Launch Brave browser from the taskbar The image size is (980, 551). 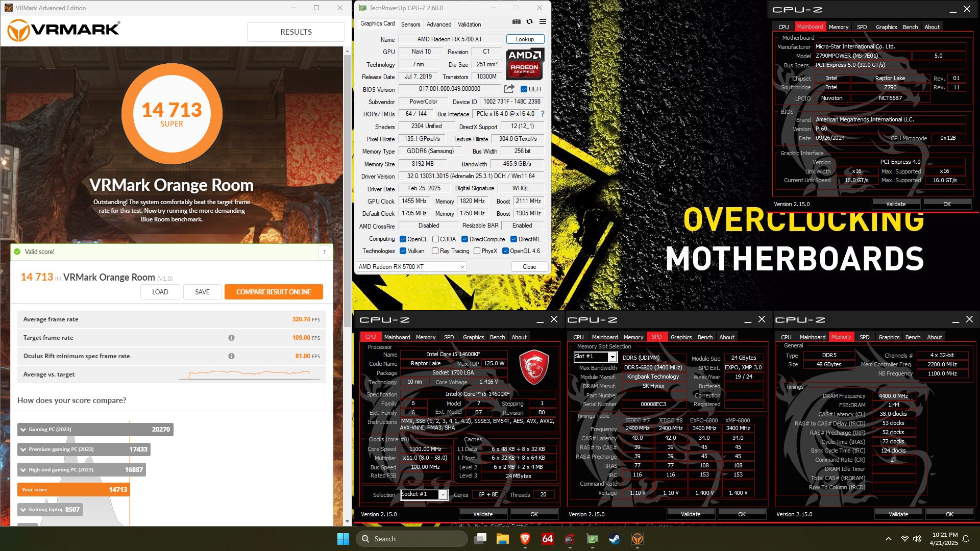point(525,539)
